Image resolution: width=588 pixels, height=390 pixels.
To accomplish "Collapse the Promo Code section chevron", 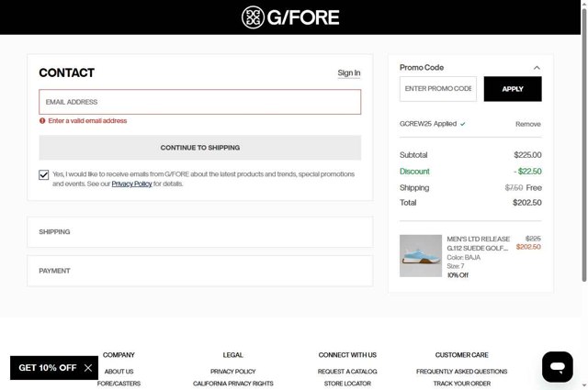I will tap(537, 68).
